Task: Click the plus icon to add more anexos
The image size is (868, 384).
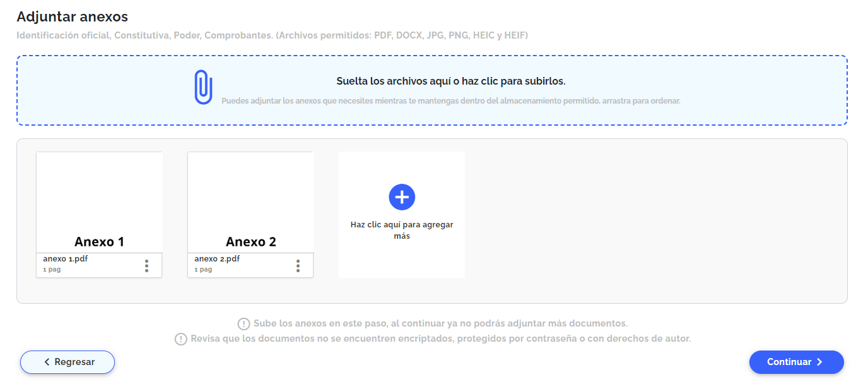Action: (402, 196)
